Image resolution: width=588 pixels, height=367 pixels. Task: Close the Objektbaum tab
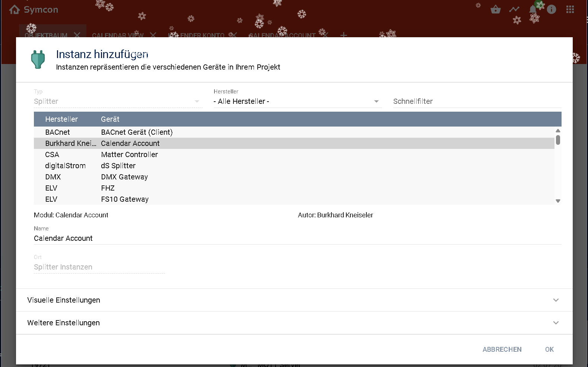point(77,35)
